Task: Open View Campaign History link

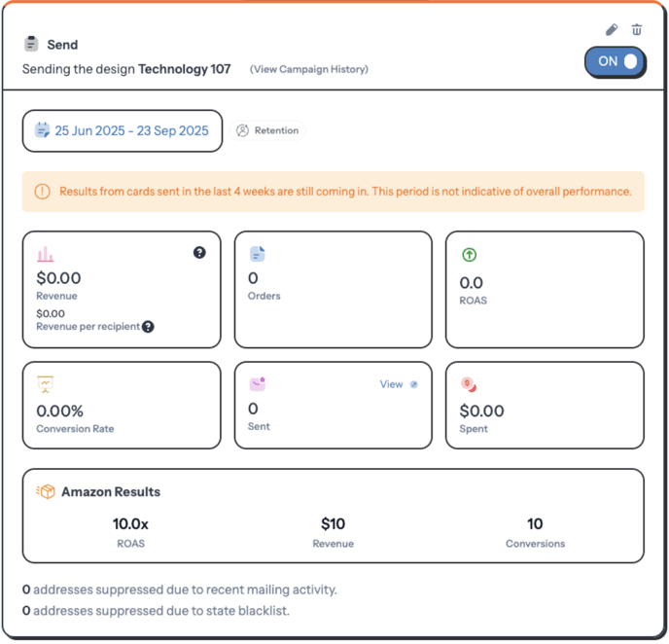Action: coord(309,69)
